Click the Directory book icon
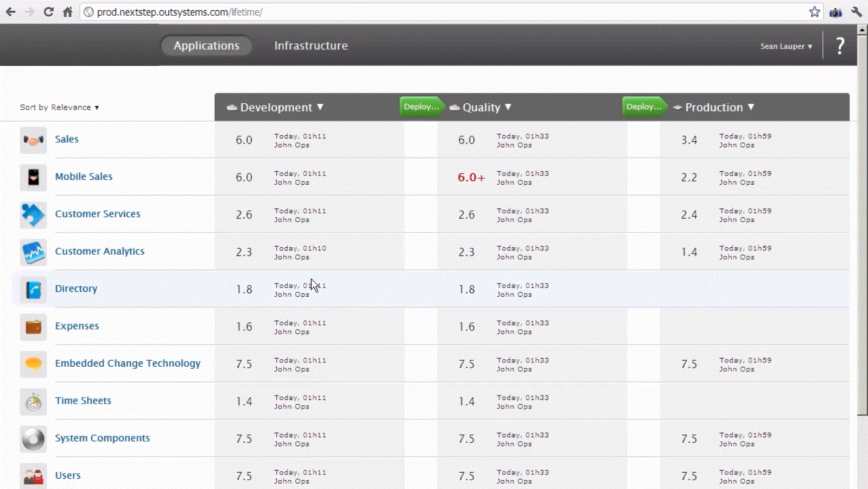The width and height of the screenshot is (868, 489). 33,290
